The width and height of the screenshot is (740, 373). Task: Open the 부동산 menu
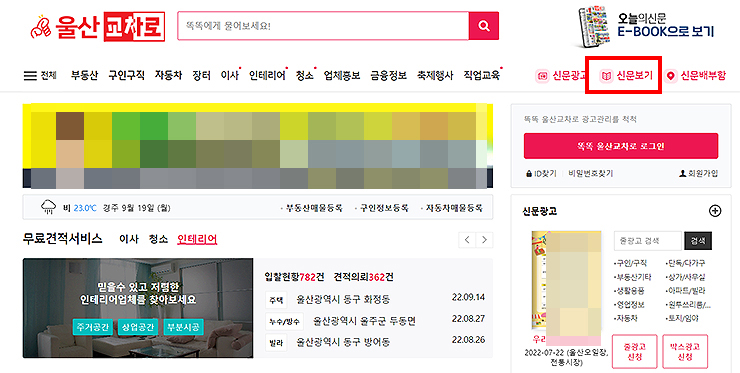[84, 76]
